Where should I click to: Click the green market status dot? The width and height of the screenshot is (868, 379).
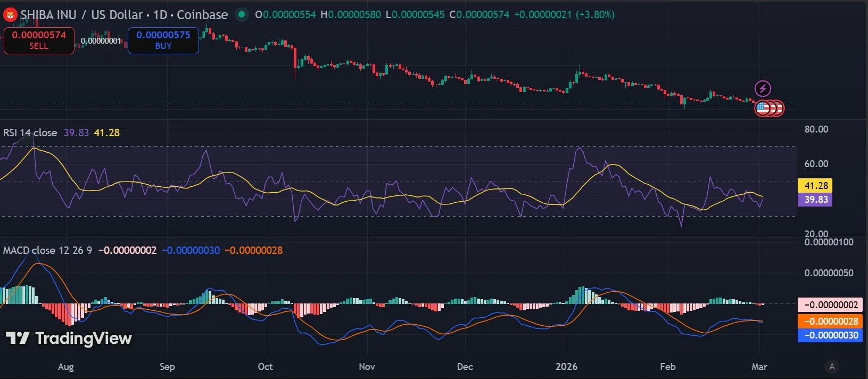[242, 15]
